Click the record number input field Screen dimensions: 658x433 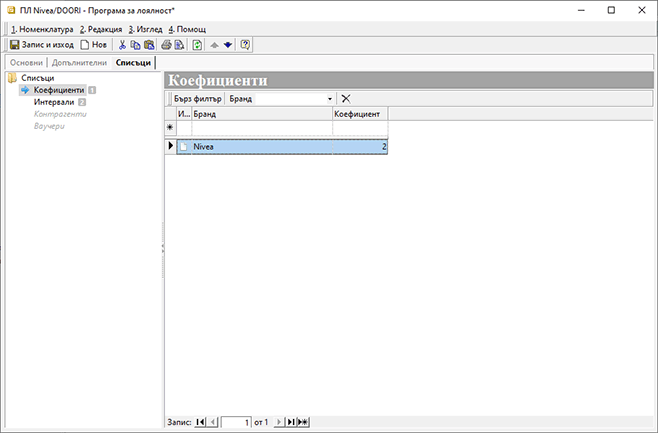[x=236, y=422]
